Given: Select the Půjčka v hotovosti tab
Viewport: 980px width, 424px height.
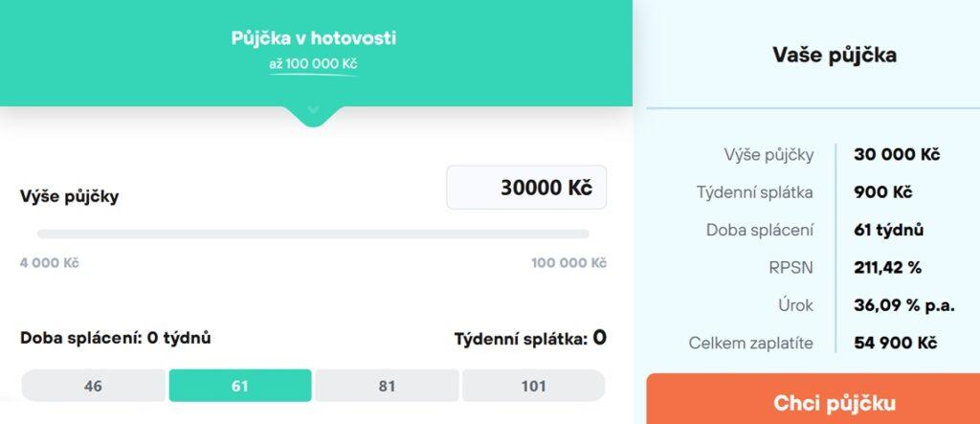Looking at the screenshot, I should pyautogui.click(x=314, y=39).
